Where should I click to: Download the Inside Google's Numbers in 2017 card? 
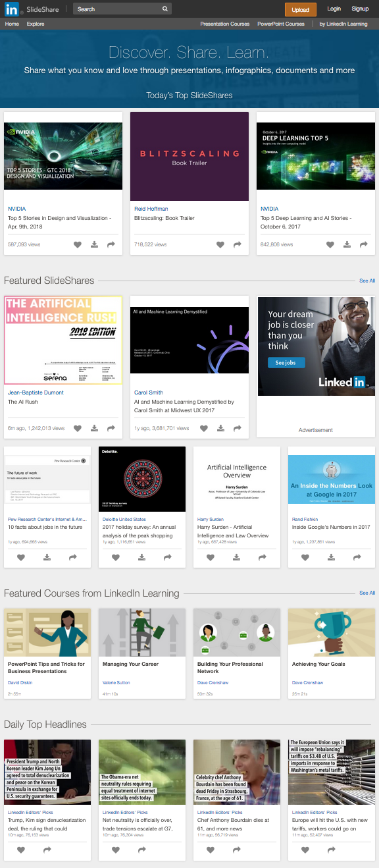pyautogui.click(x=331, y=557)
